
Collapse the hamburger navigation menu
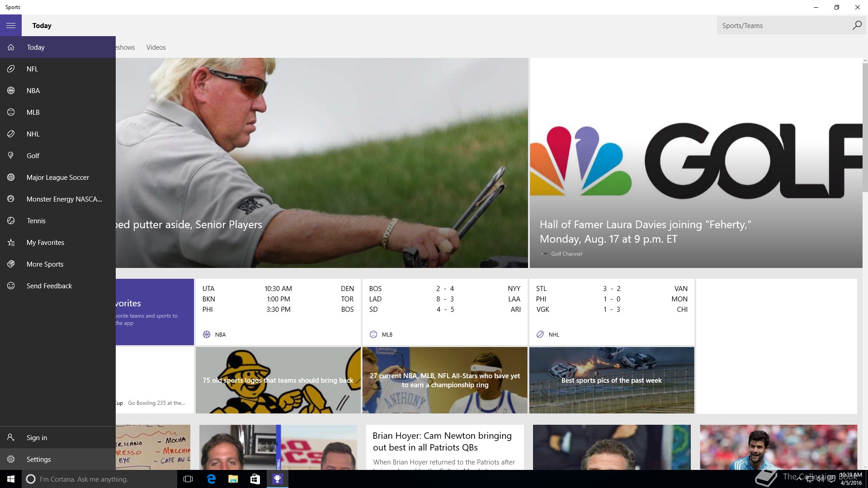click(x=11, y=26)
